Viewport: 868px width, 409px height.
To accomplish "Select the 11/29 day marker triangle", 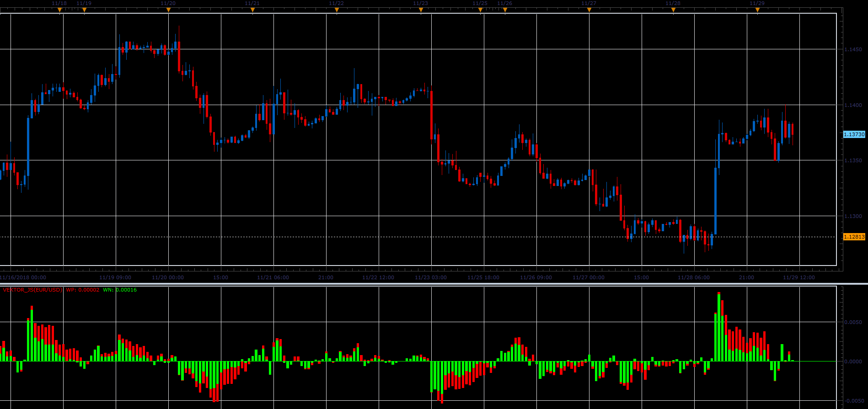I will pyautogui.click(x=757, y=10).
